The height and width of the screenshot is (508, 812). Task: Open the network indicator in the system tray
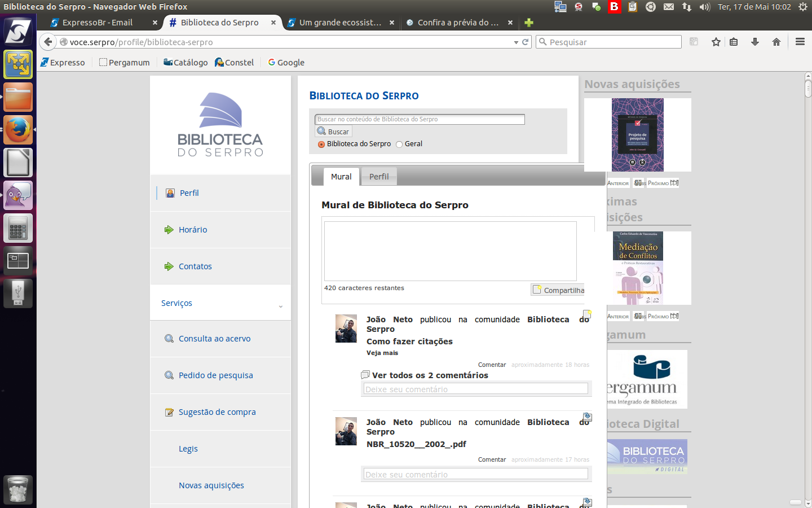(686, 7)
